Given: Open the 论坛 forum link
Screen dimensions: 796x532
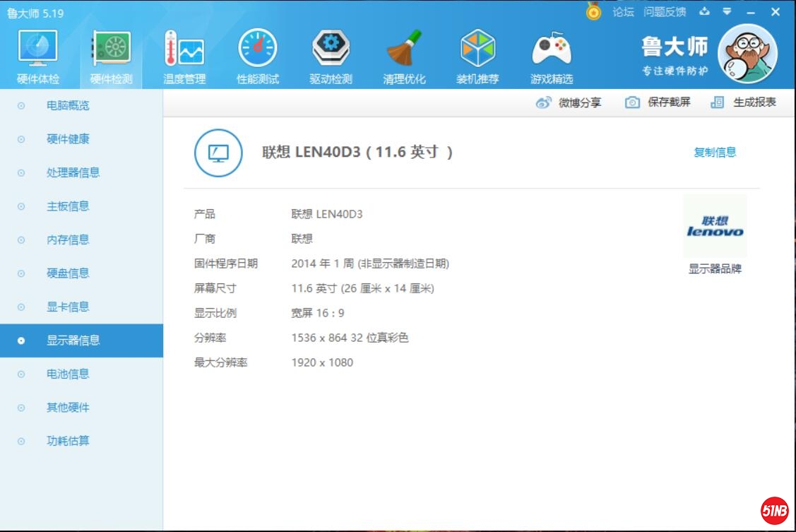Looking at the screenshot, I should 623,11.
